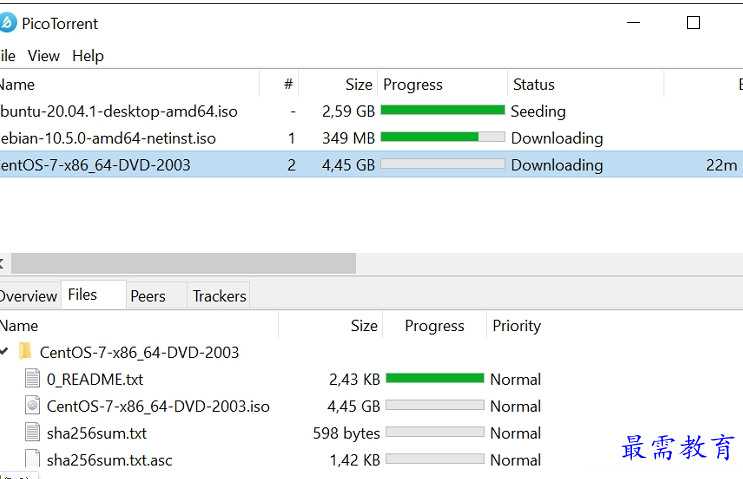The image size is (743, 479).
Task: Open the Help menu
Action: point(88,56)
